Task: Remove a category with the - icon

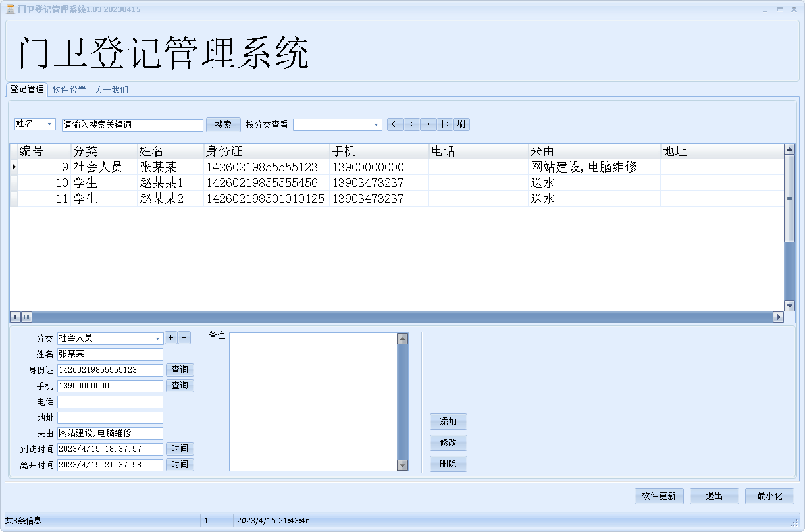Action: click(x=184, y=338)
